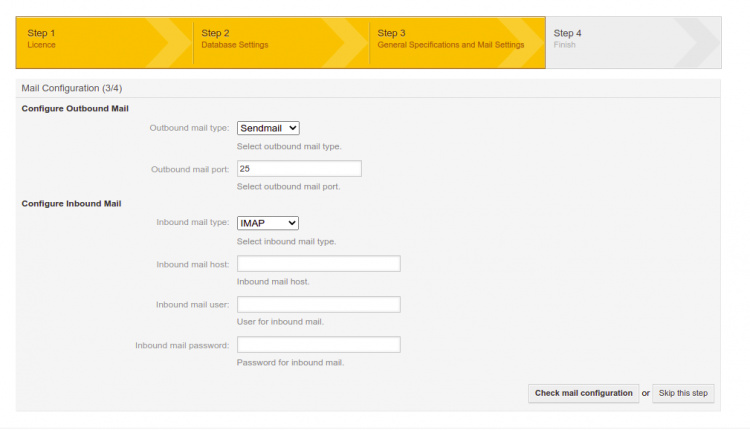Open the Outbound mail type dropdown
Viewport: 750px width, 430px height.
pyautogui.click(x=268, y=128)
